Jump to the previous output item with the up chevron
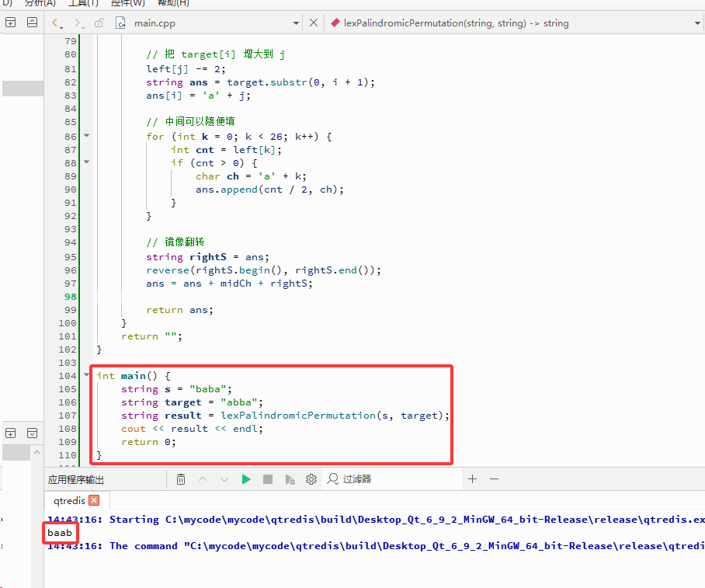The height and width of the screenshot is (588, 705). click(203, 479)
